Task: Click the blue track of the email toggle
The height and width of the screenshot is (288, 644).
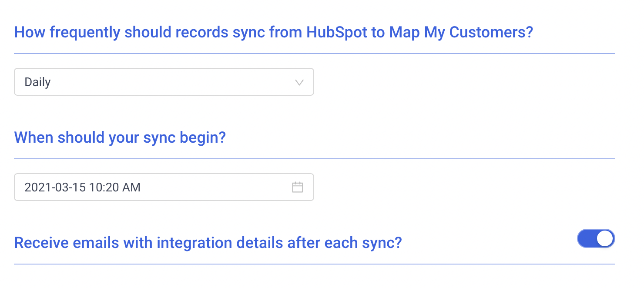Action: point(586,238)
